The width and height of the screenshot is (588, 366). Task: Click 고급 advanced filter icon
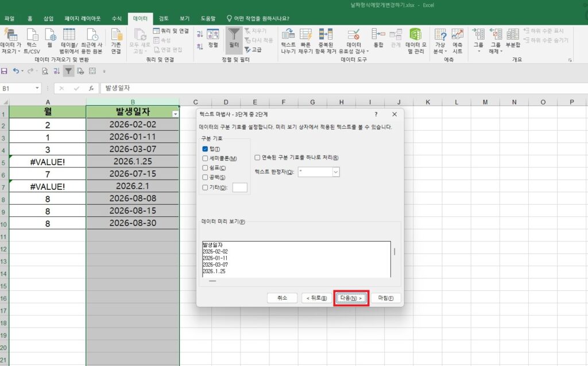point(253,49)
